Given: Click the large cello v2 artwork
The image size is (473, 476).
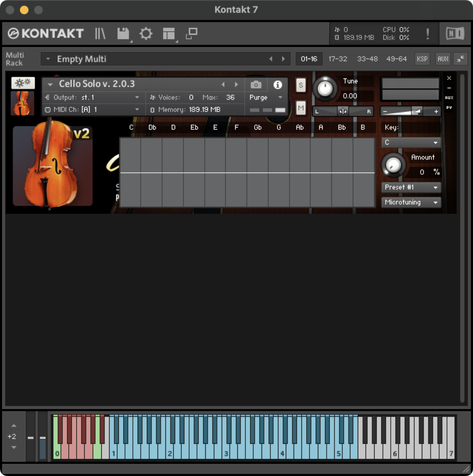Looking at the screenshot, I should point(53,165).
